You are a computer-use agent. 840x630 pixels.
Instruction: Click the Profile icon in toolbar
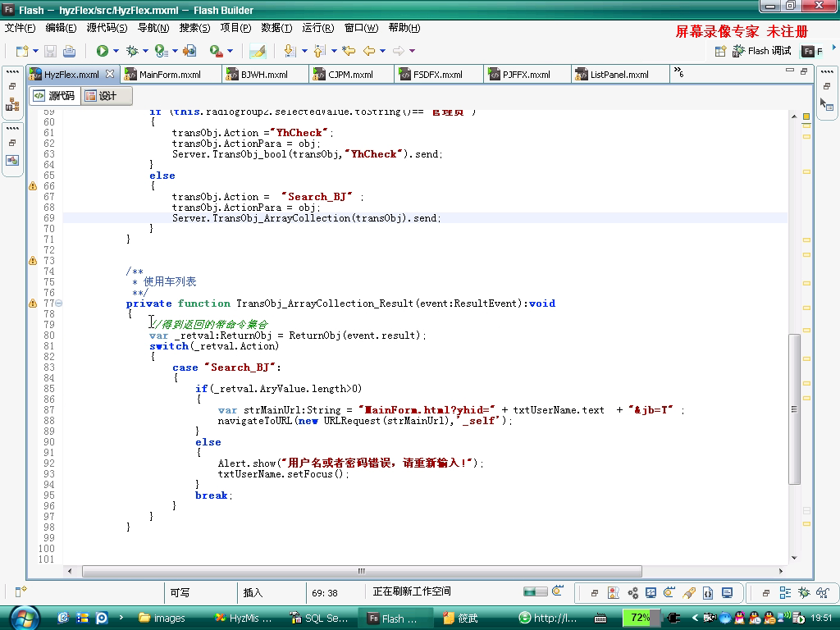[x=161, y=51]
